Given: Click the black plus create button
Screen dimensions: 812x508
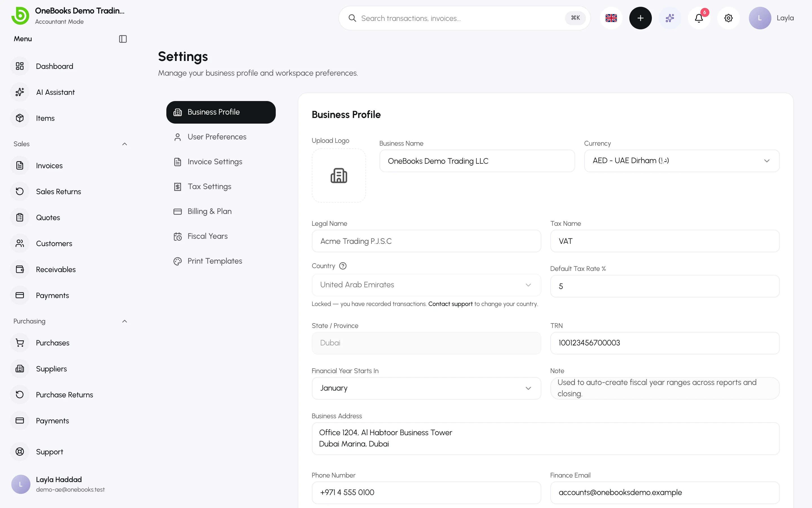Looking at the screenshot, I should pos(640,18).
